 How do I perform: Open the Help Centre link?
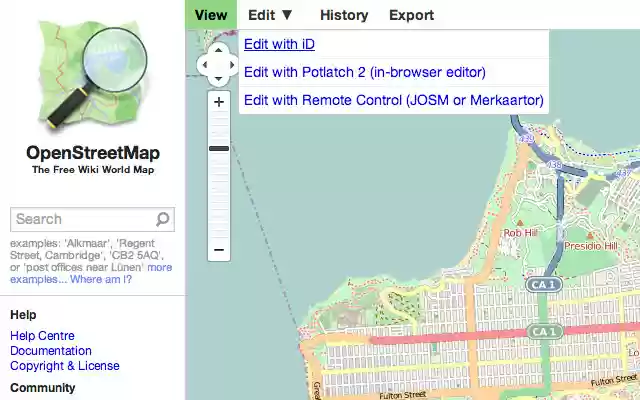pos(42,336)
